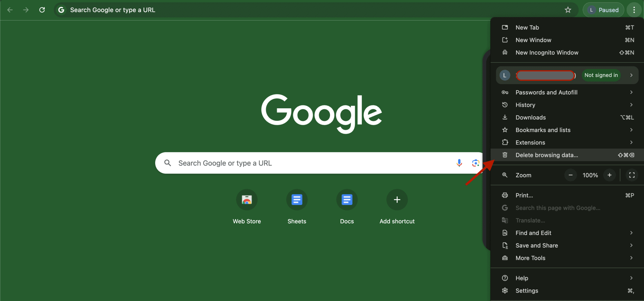The width and height of the screenshot is (644, 301).
Task: Expand Save and Share chevron
Action: 631,245
